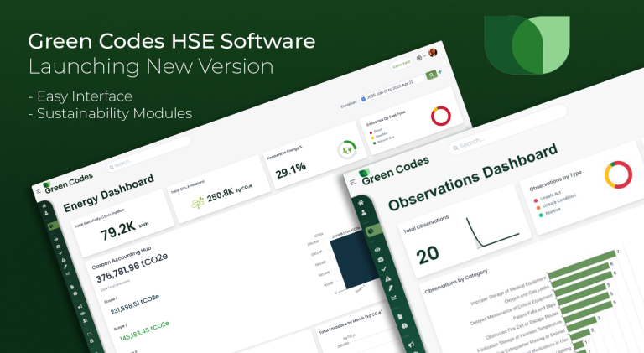Click the 29.1% renewable energy value

coord(291,170)
